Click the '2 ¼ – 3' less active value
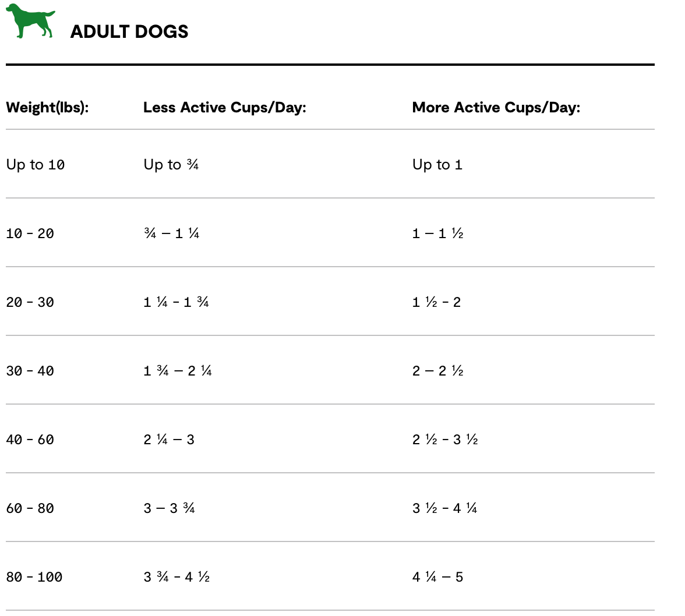Image resolution: width=685 pixels, height=616 pixels. coord(169,440)
